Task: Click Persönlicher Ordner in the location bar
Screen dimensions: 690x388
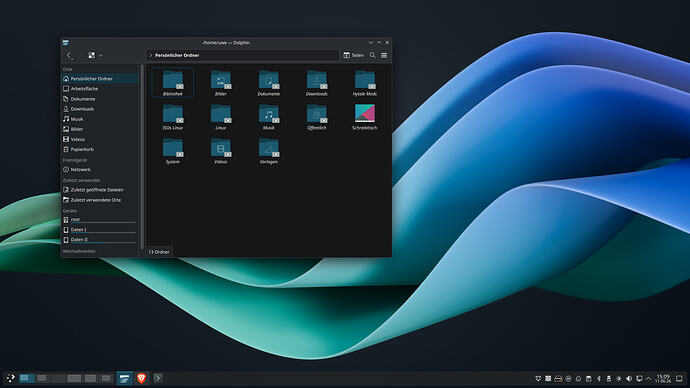Action: (177, 55)
